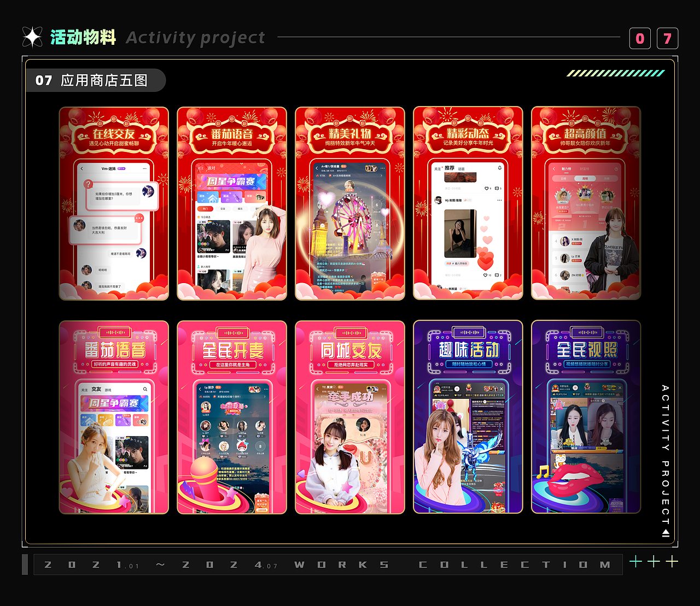Open the 超高颜值 app store card

(586, 203)
